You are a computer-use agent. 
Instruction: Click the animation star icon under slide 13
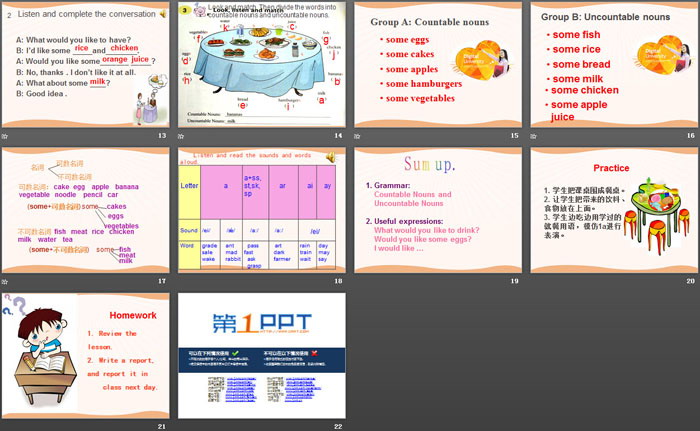[x=5, y=136]
